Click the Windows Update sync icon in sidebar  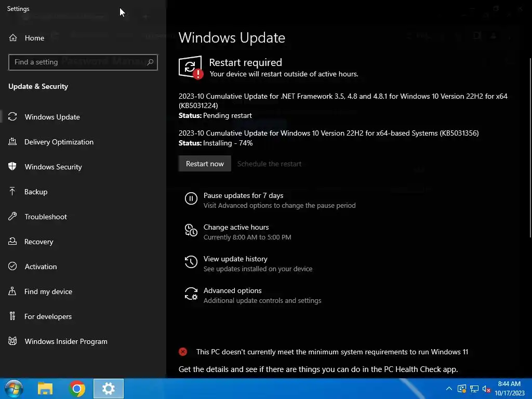[x=12, y=117]
